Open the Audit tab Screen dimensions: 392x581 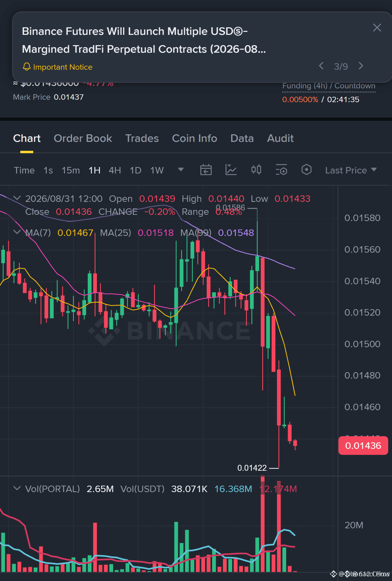[x=280, y=138]
